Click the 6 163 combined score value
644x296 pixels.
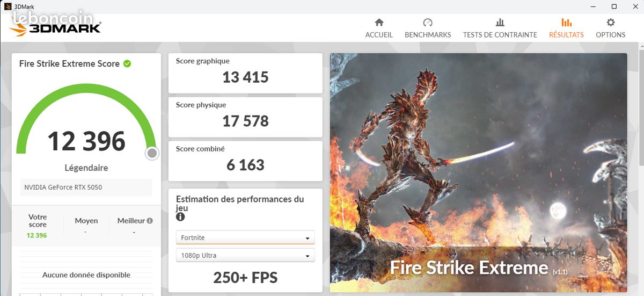point(245,165)
